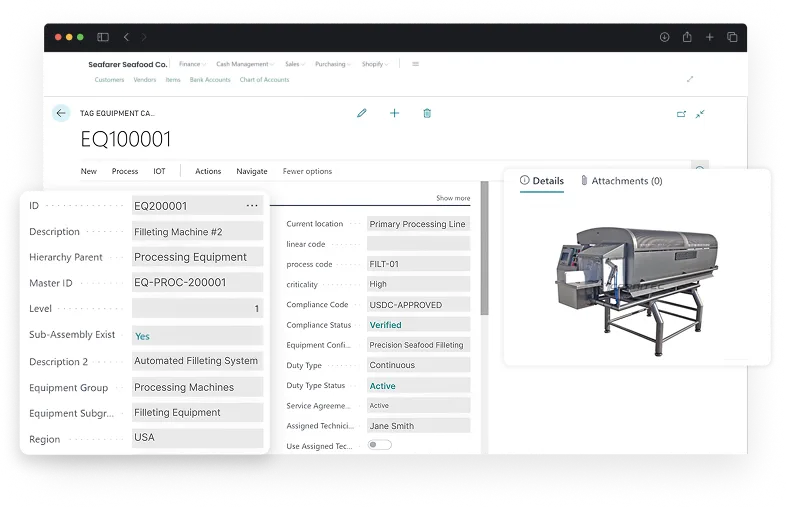Click the Equipment Subgroup field Filleting Equipment
791x508 pixels.
coord(197,412)
